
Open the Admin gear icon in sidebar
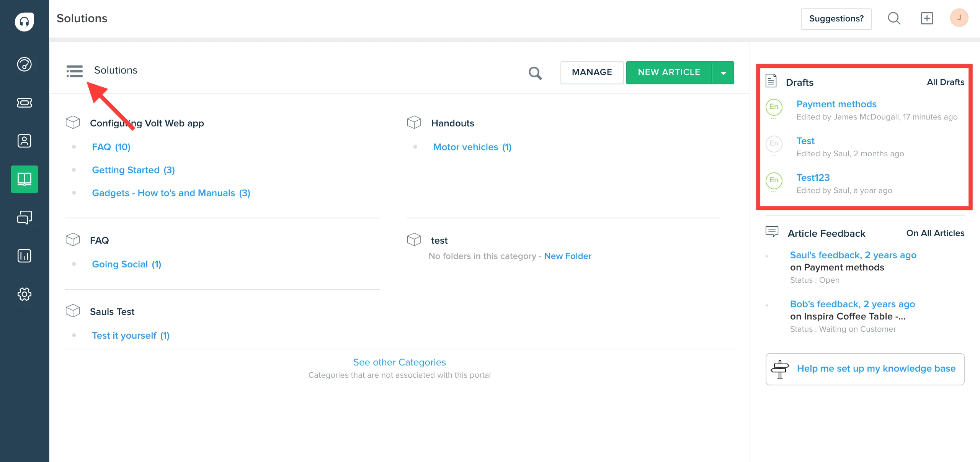[x=24, y=294]
